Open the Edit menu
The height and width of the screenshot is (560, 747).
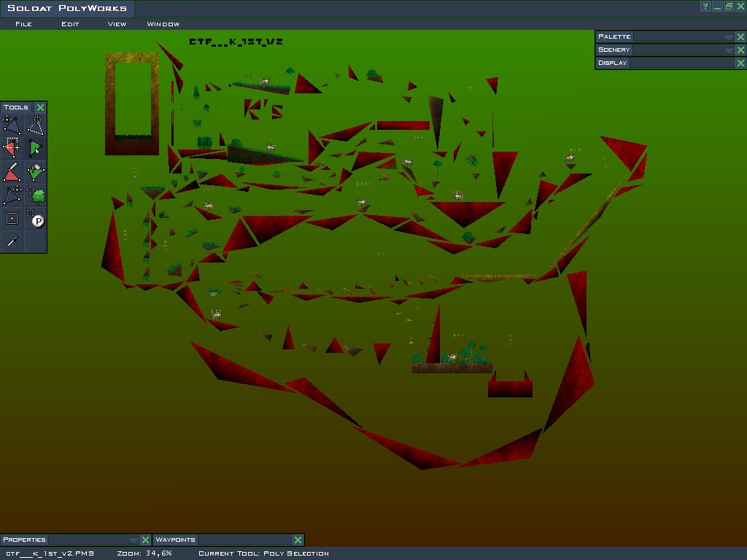[x=70, y=24]
